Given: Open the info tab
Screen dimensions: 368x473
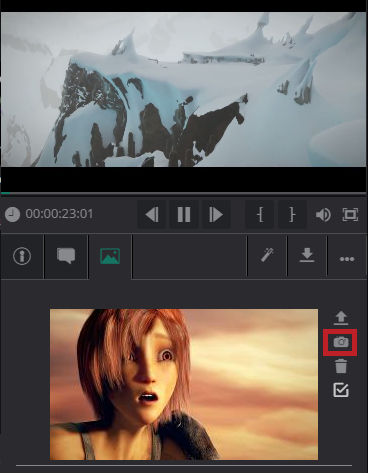Looking at the screenshot, I should (x=22, y=256).
